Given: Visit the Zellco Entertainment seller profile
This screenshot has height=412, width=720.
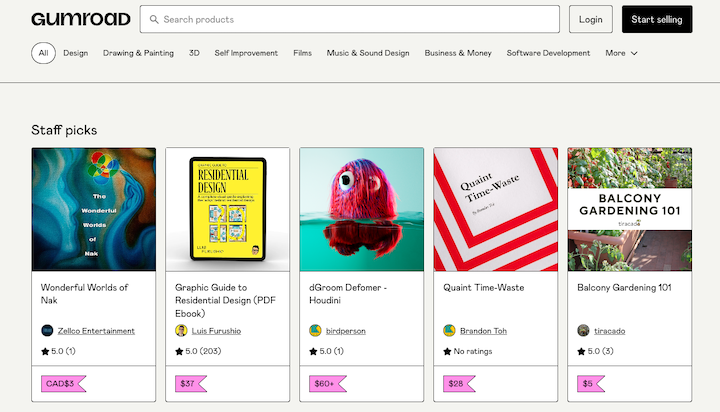Looking at the screenshot, I should 96,331.
